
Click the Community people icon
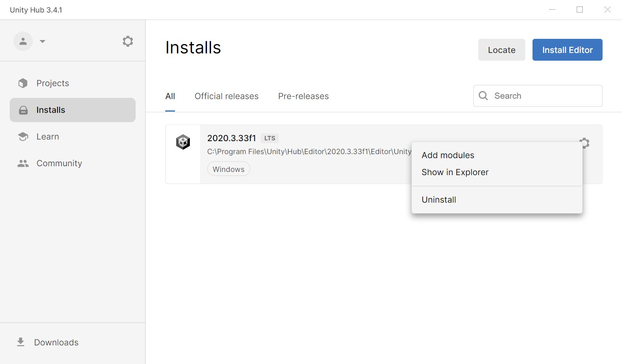coord(23,163)
